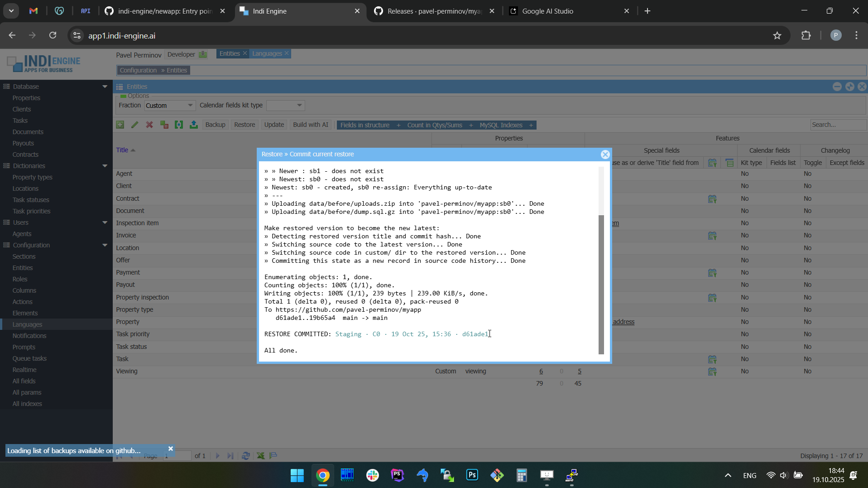This screenshot has width=868, height=488.
Task: Click the refresh icon in paging bar
Action: click(x=246, y=456)
